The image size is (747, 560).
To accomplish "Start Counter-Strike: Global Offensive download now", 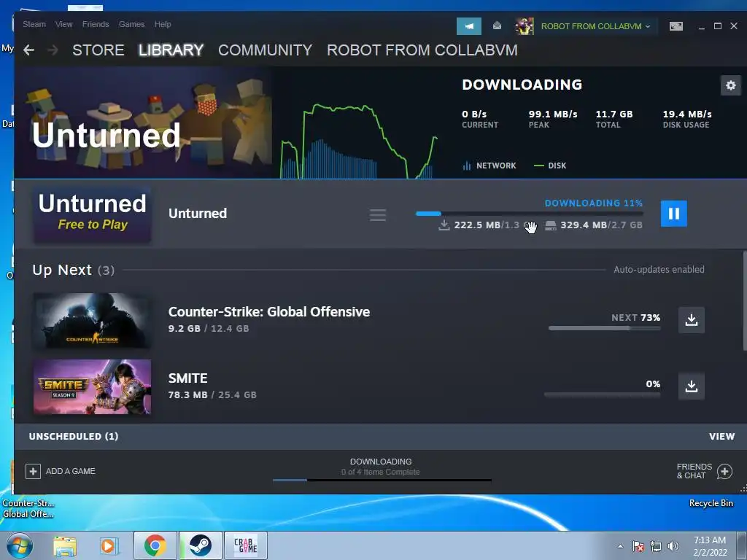I will coord(692,320).
